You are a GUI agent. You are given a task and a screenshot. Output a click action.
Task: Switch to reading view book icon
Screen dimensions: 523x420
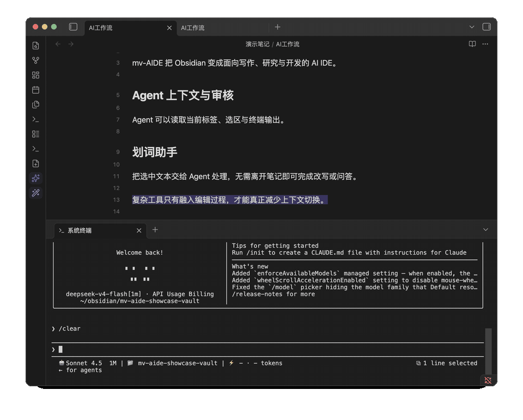click(472, 44)
